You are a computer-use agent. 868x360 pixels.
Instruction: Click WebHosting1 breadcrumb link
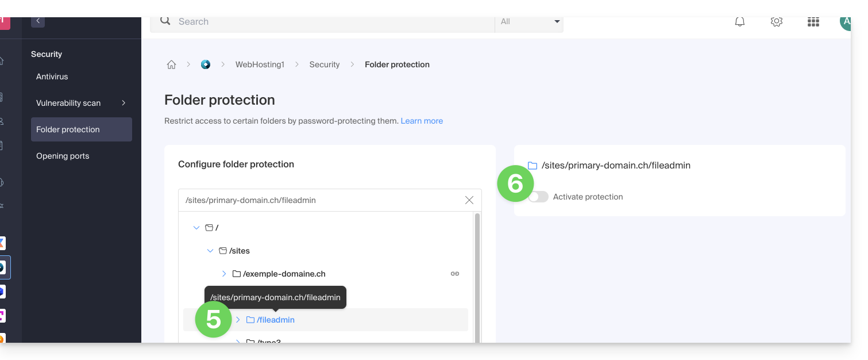pyautogui.click(x=260, y=64)
